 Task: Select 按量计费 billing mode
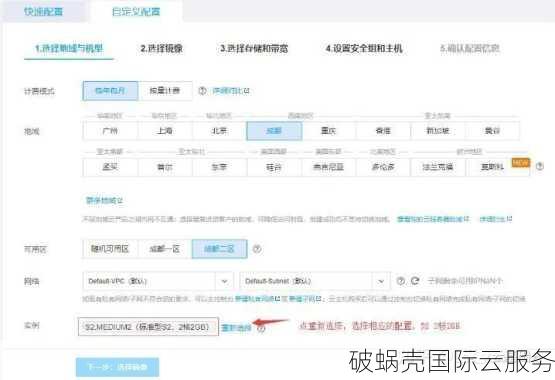[165, 91]
